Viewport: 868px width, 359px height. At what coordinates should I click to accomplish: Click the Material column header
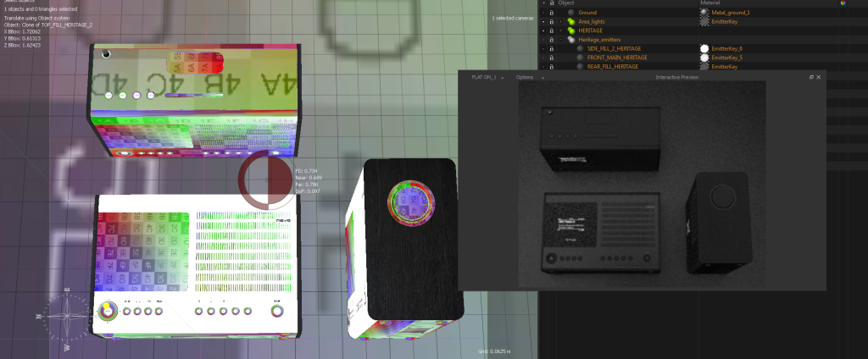coord(711,3)
